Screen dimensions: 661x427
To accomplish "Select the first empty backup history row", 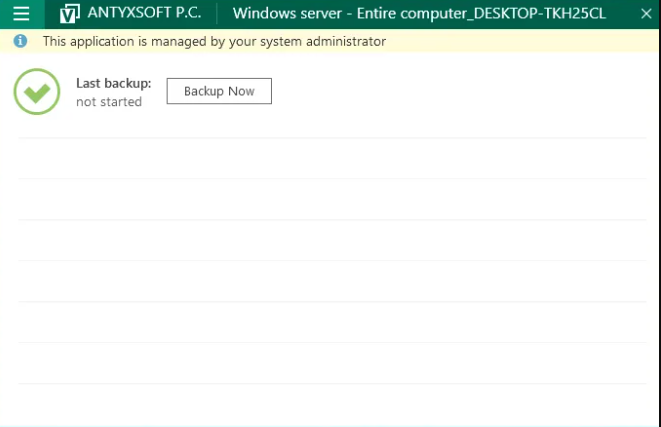I will [x=332, y=158].
